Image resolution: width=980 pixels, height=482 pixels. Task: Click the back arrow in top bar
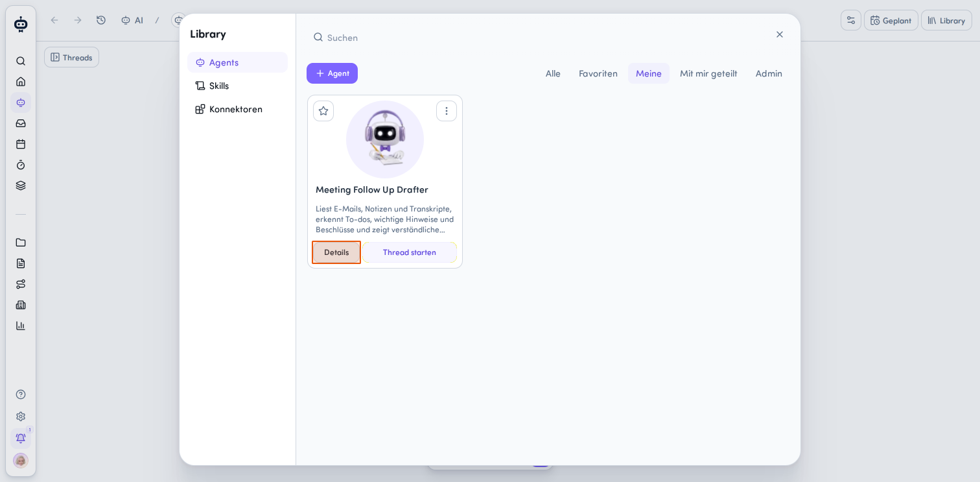(x=54, y=20)
